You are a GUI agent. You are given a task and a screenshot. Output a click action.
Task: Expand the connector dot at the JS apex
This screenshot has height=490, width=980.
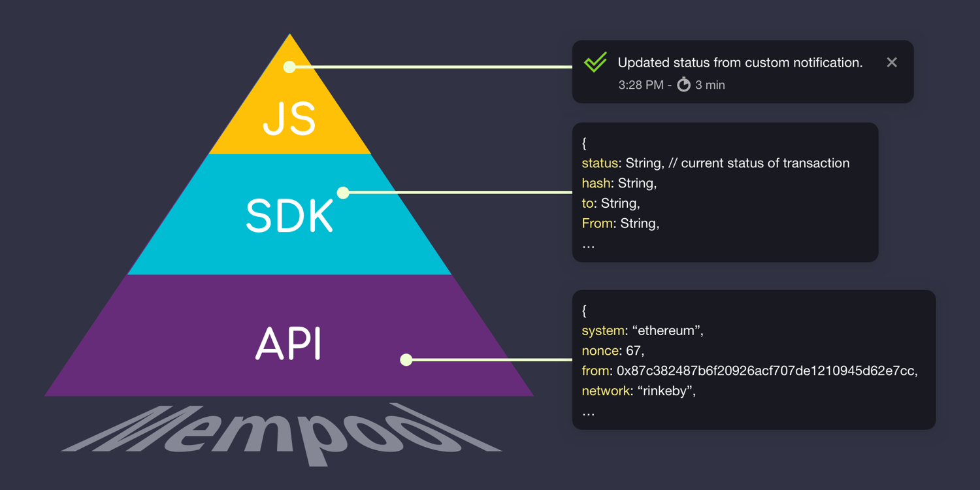coord(288,66)
